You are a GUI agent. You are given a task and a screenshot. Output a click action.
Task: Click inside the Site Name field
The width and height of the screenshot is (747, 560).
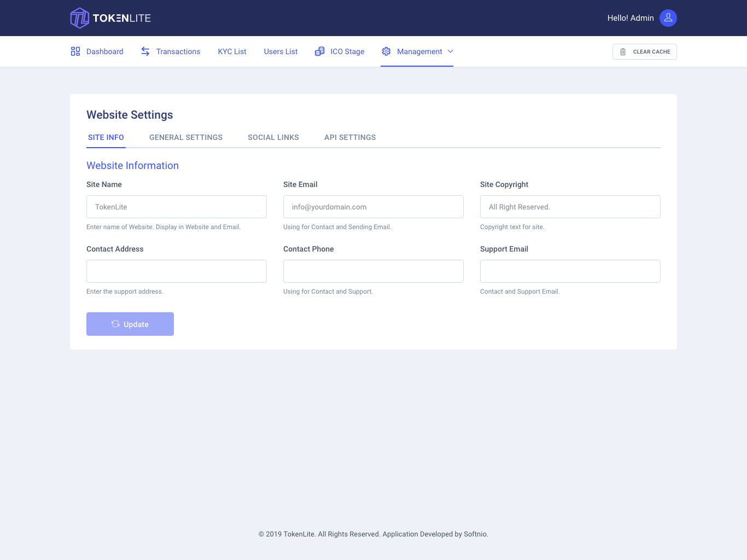pos(176,207)
